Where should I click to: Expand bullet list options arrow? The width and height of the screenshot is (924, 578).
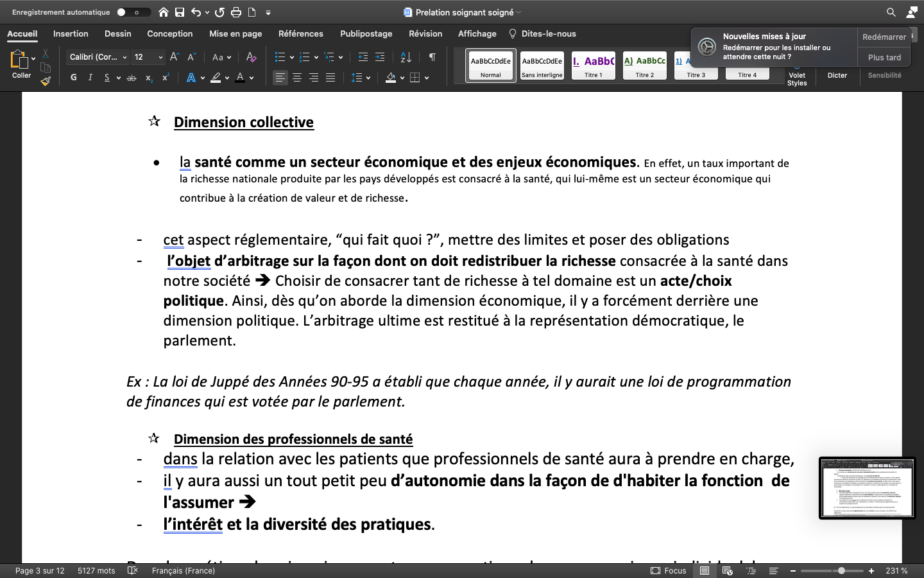pos(292,57)
